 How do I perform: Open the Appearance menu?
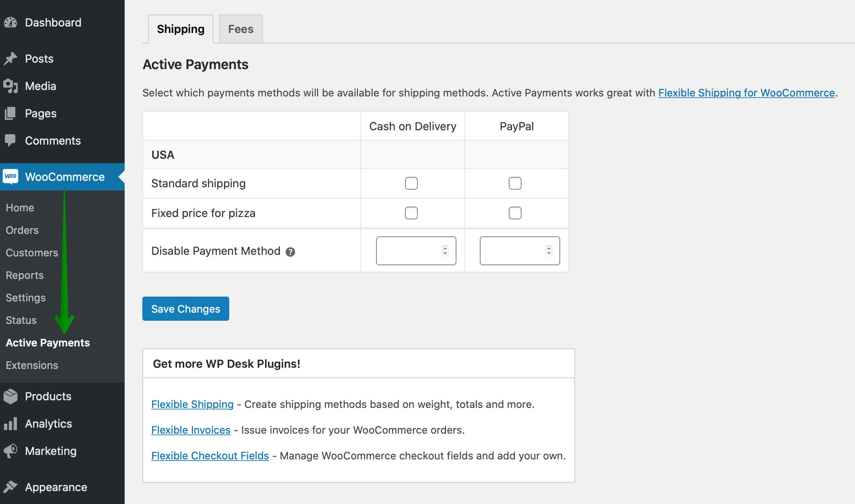pos(56,487)
